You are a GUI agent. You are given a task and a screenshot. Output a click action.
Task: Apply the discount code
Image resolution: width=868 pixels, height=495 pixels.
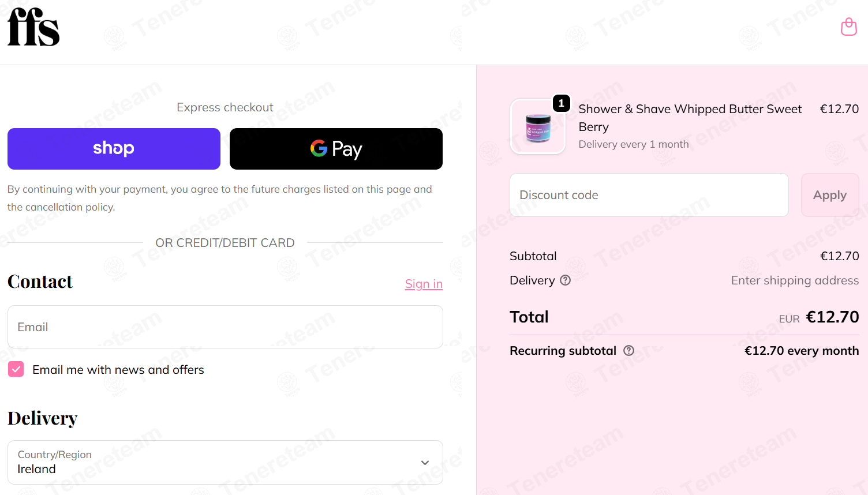tap(830, 195)
